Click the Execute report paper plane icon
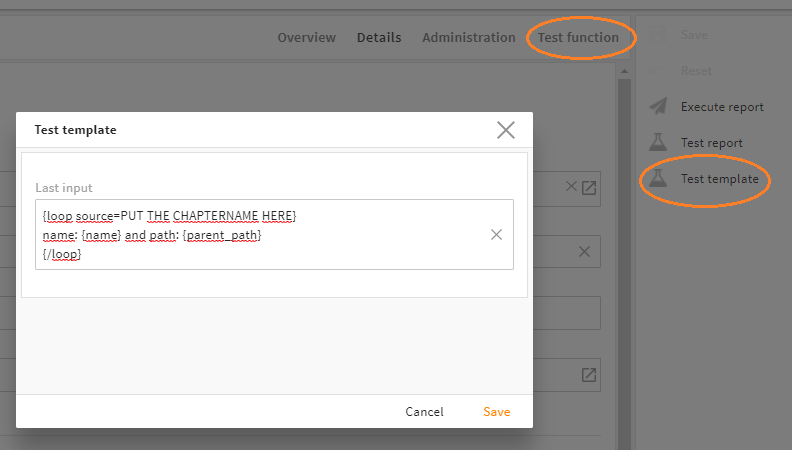This screenshot has height=450, width=792. pos(658,107)
